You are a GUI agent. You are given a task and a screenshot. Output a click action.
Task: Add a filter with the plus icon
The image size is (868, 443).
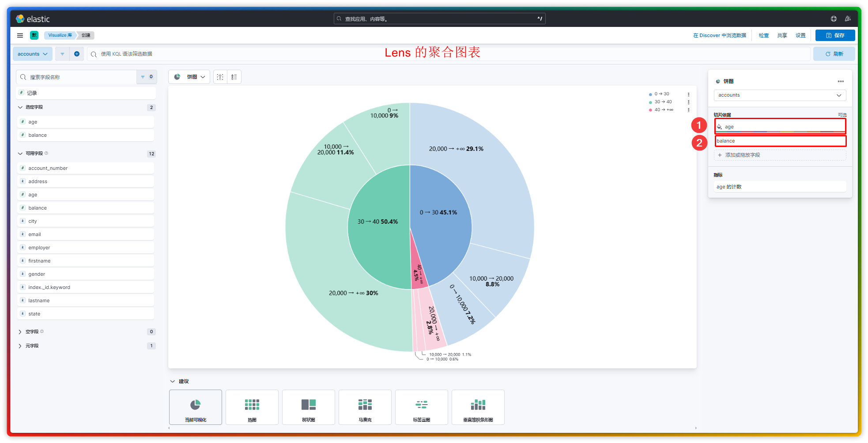click(77, 54)
